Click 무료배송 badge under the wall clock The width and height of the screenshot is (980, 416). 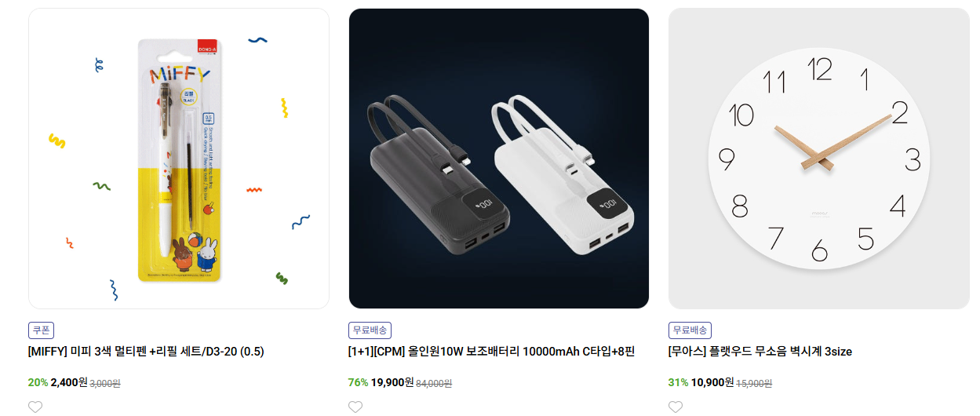690,330
